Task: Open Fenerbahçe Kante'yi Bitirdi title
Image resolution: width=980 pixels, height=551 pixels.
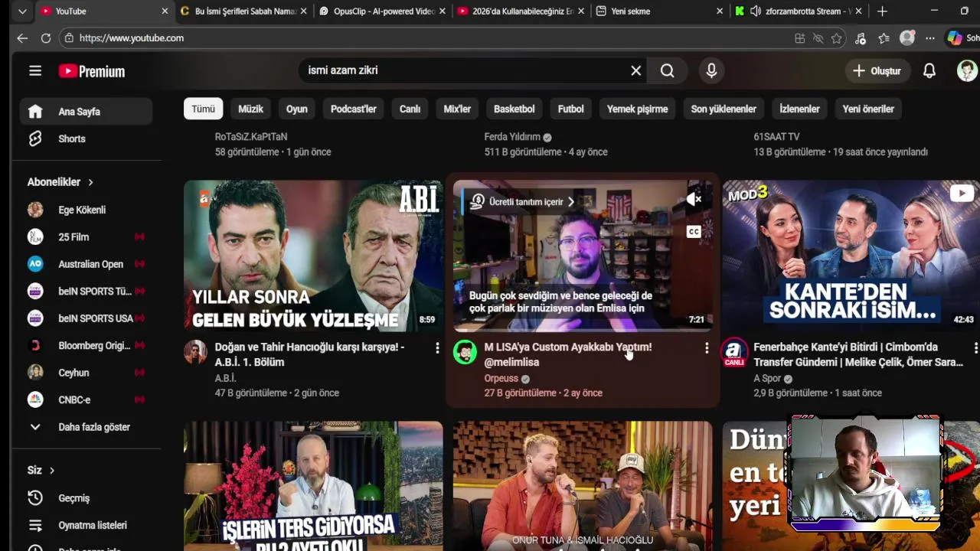Action: [857, 354]
